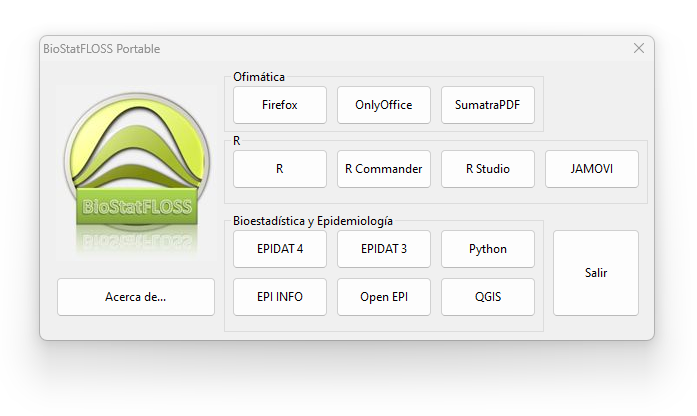Click the BioStatFLOSS Portable title bar text
Image resolution: width=697 pixels, height=416 pixels.
(x=101, y=49)
